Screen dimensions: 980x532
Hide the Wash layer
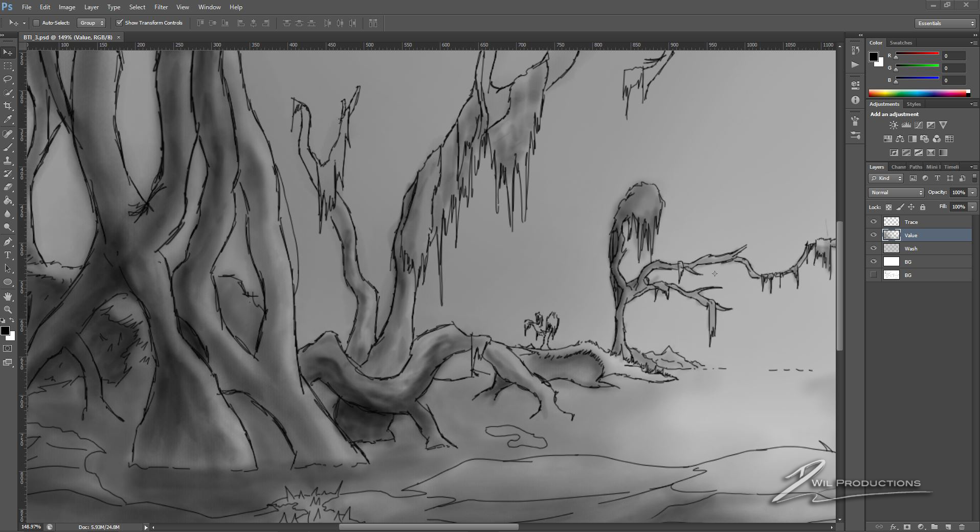[x=874, y=248]
